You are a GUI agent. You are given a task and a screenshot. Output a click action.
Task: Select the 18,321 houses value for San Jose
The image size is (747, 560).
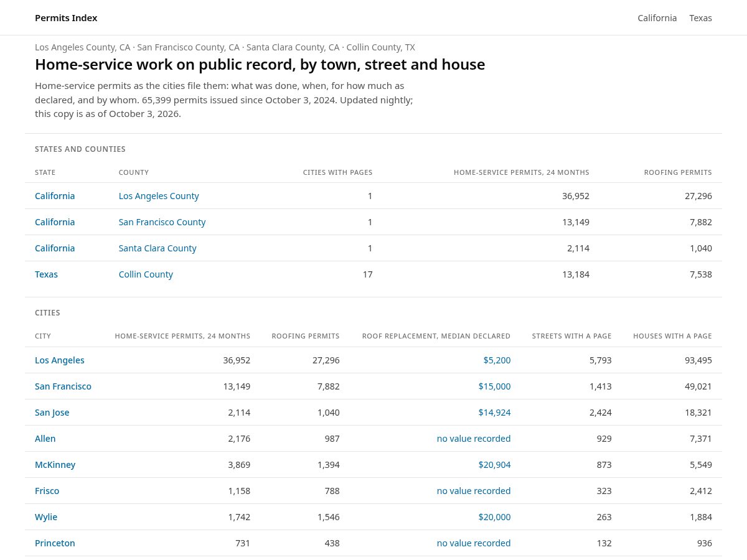[x=698, y=413]
